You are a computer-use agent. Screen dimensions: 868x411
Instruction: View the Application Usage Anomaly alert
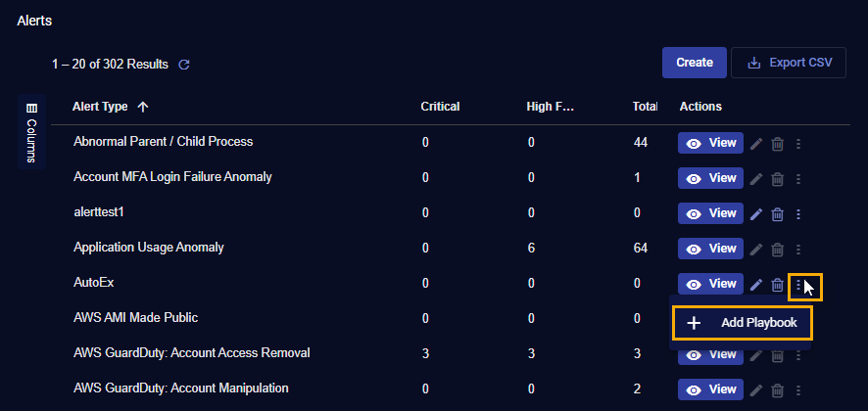710,249
